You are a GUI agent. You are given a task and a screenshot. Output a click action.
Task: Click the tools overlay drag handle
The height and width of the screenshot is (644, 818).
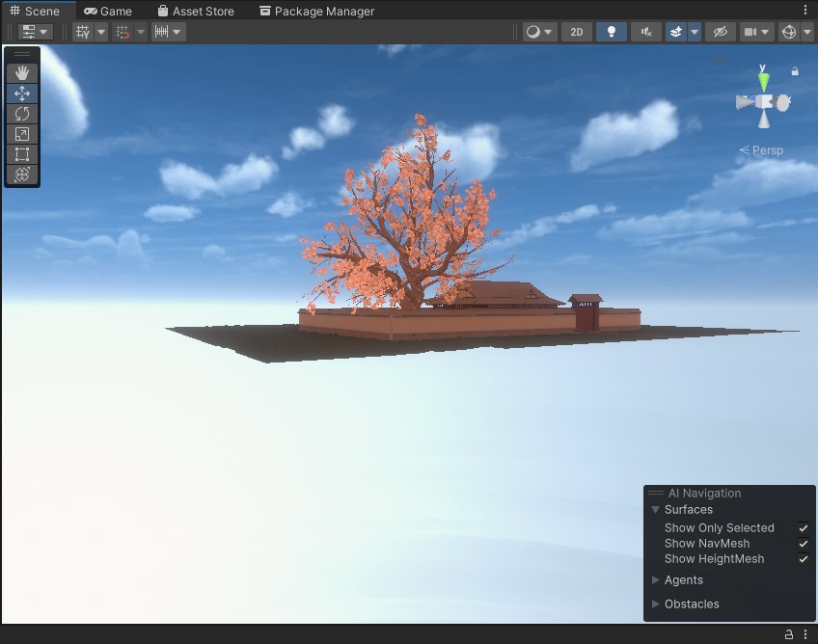(x=22, y=54)
